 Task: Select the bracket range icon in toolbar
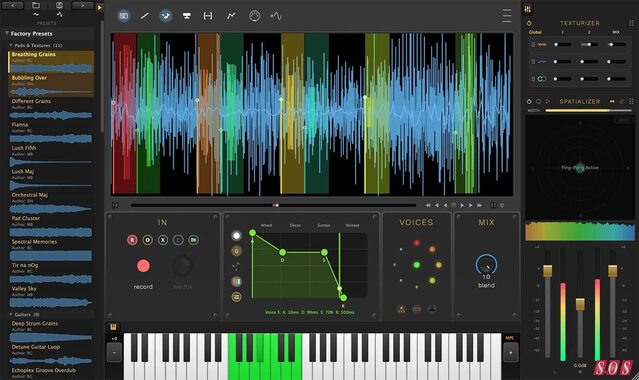tap(208, 16)
